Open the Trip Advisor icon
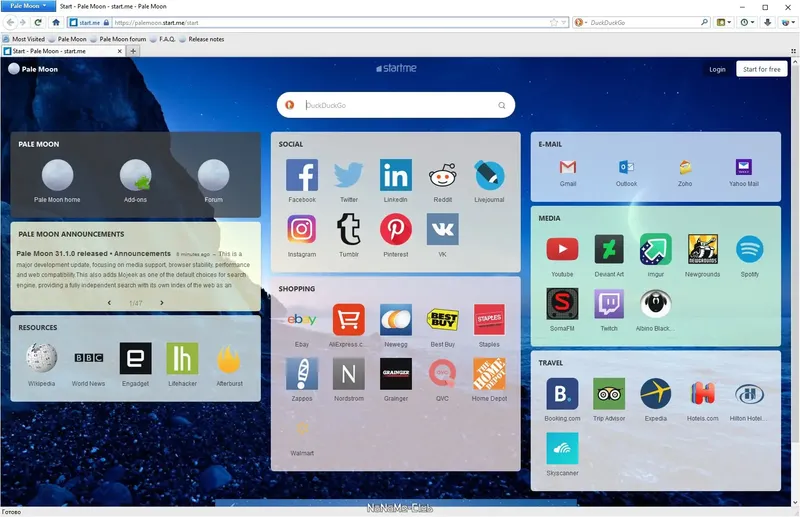The image size is (800, 517). click(609, 393)
